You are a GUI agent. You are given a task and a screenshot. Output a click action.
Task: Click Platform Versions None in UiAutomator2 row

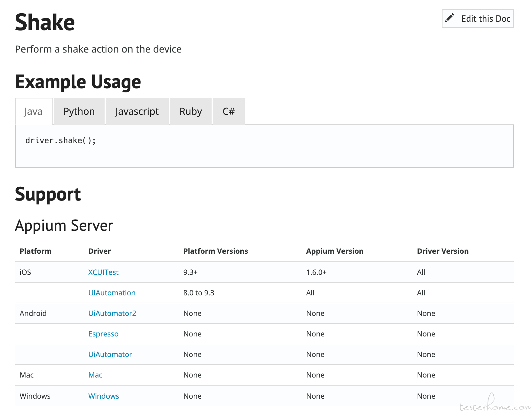(x=192, y=313)
